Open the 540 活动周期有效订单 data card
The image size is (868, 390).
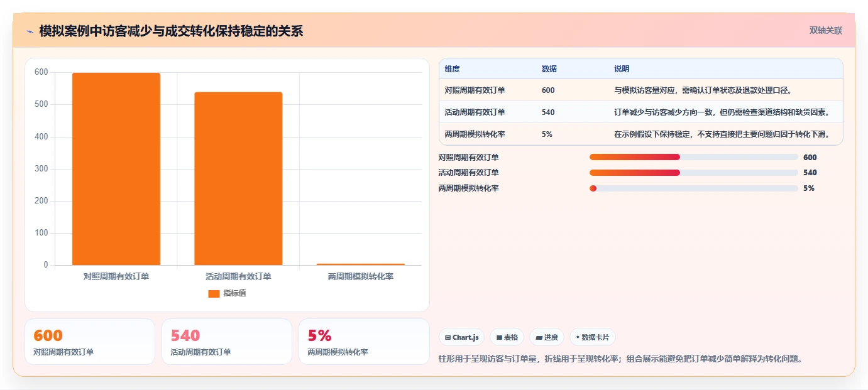tap(227, 342)
